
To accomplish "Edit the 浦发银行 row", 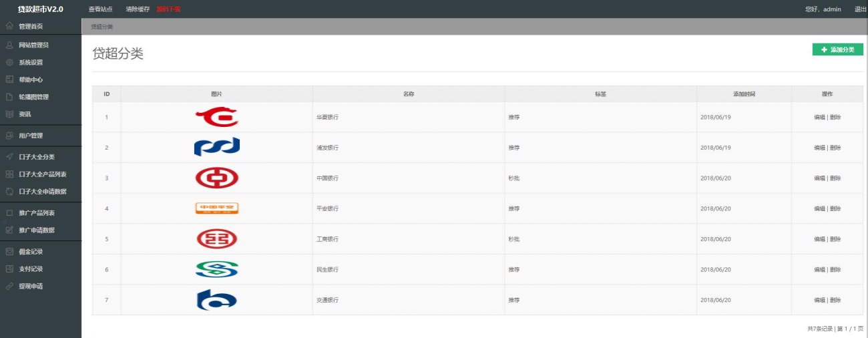I will [819, 148].
